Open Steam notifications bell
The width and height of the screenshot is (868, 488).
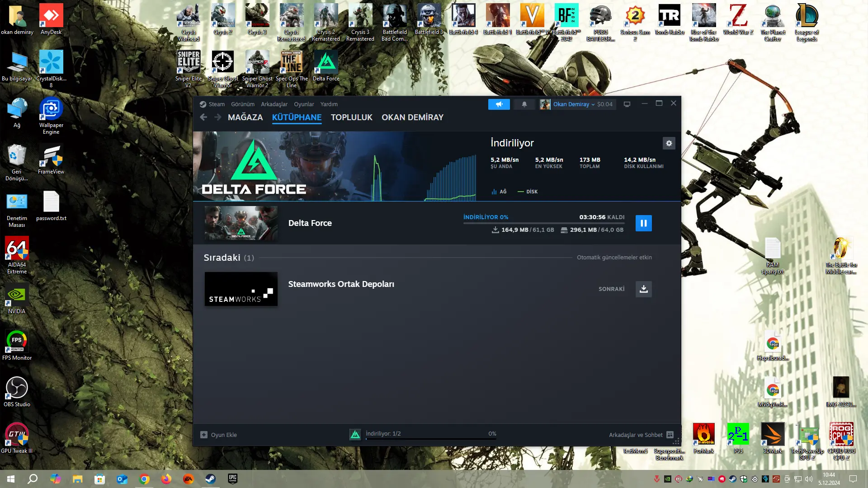[x=524, y=104]
